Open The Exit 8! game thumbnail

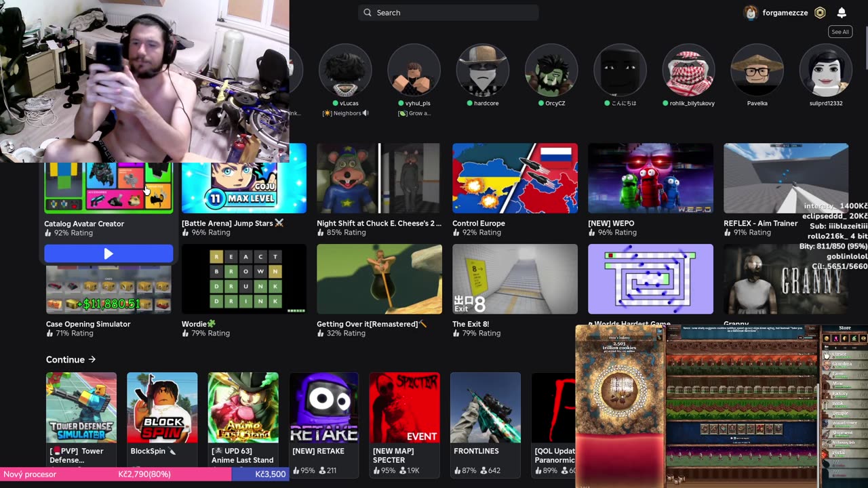[515, 279]
